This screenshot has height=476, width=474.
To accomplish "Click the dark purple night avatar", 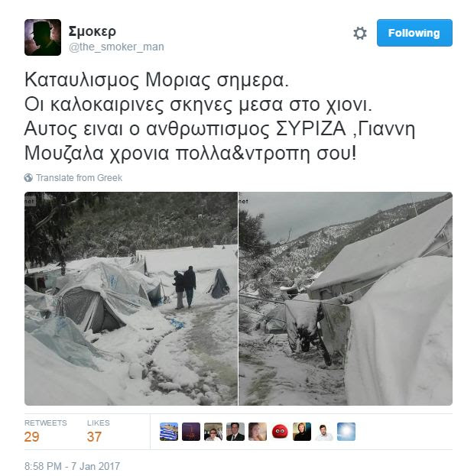I will [x=191, y=432].
